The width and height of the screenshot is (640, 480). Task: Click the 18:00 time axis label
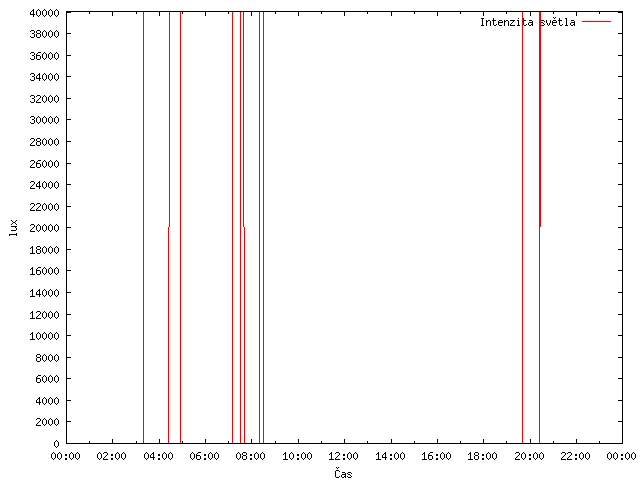click(482, 456)
